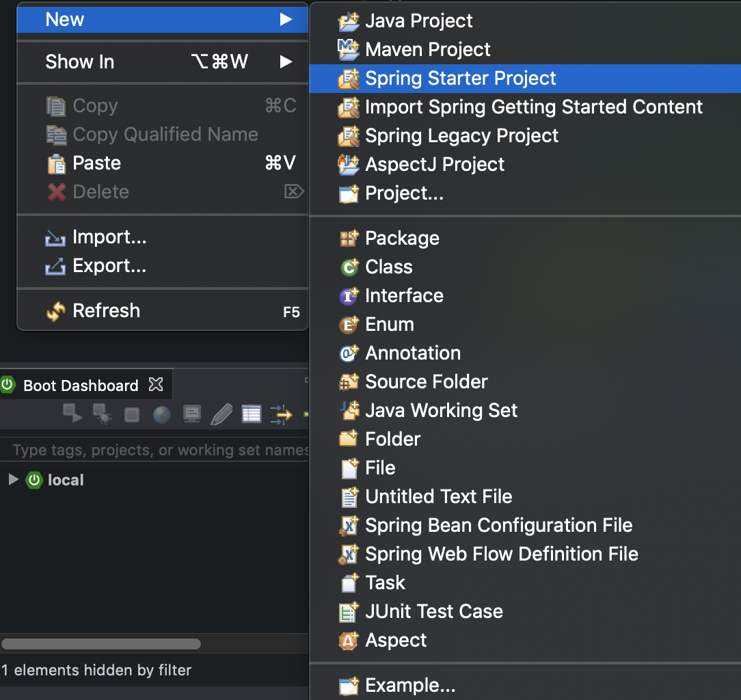Click the green power icon next to local
Image resolution: width=741 pixels, height=700 pixels.
coord(34,480)
